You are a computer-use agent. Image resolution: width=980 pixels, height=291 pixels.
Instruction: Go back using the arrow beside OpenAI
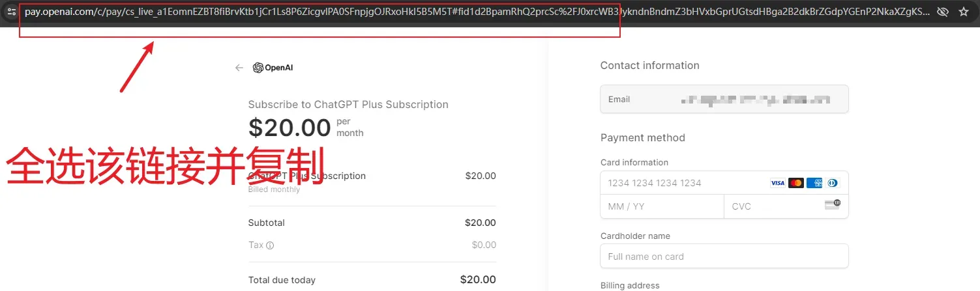pos(239,68)
